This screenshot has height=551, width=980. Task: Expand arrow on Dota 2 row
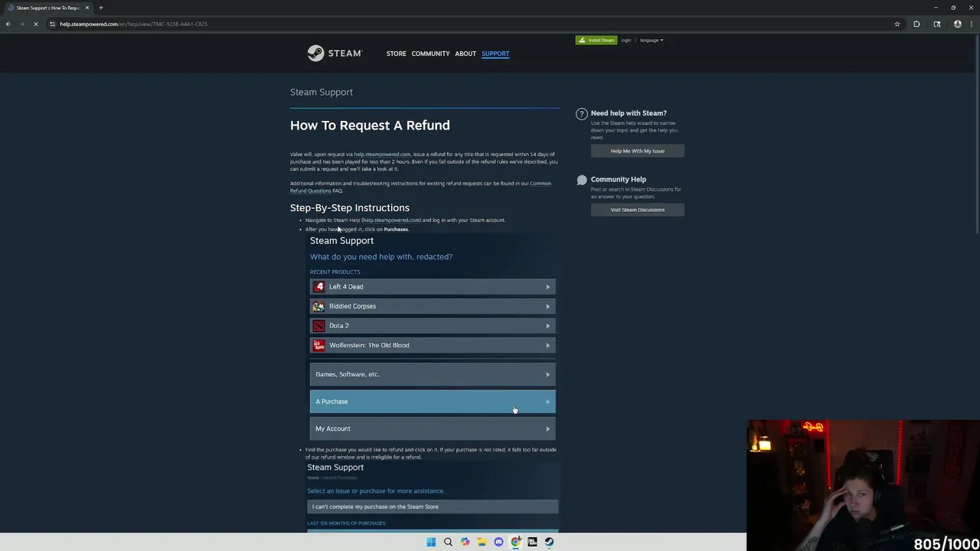[x=547, y=326]
